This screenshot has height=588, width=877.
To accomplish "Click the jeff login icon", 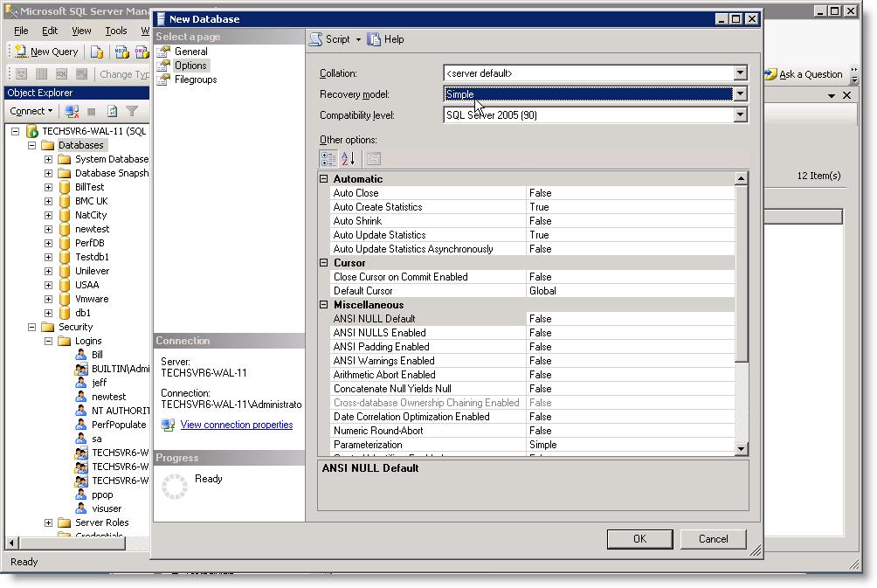I will tap(81, 383).
